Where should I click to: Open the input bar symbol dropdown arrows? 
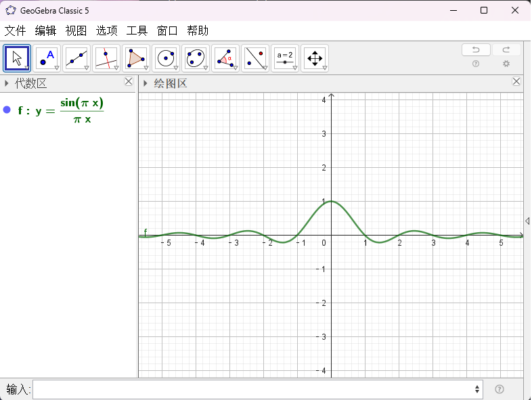pos(477,389)
